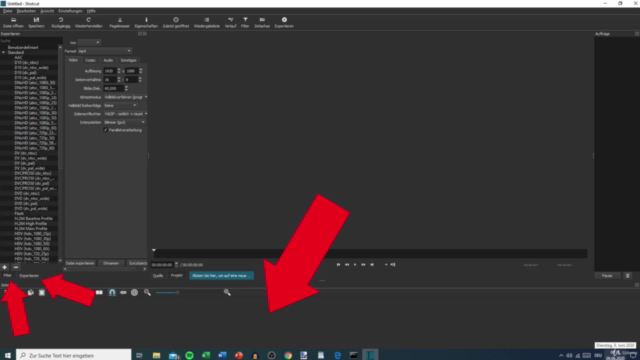Open the Bearbeiten menu
640x360 pixels.
pos(26,11)
